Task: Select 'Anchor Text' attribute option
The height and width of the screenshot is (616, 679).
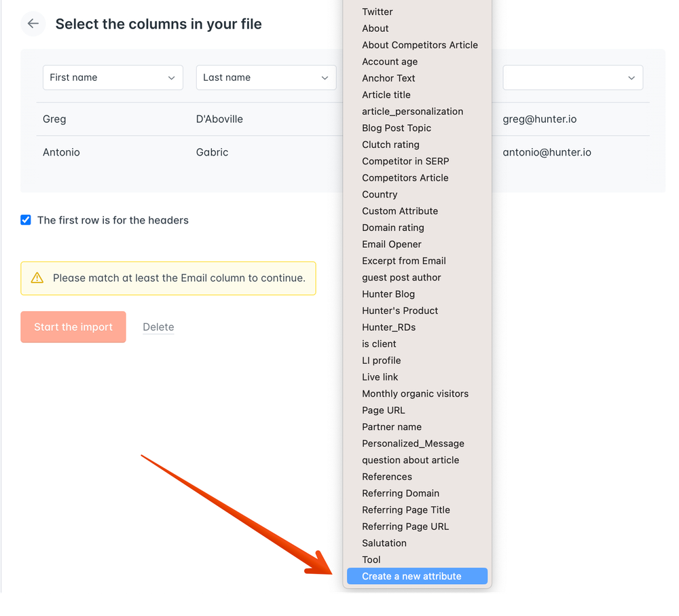Action: 388,78
